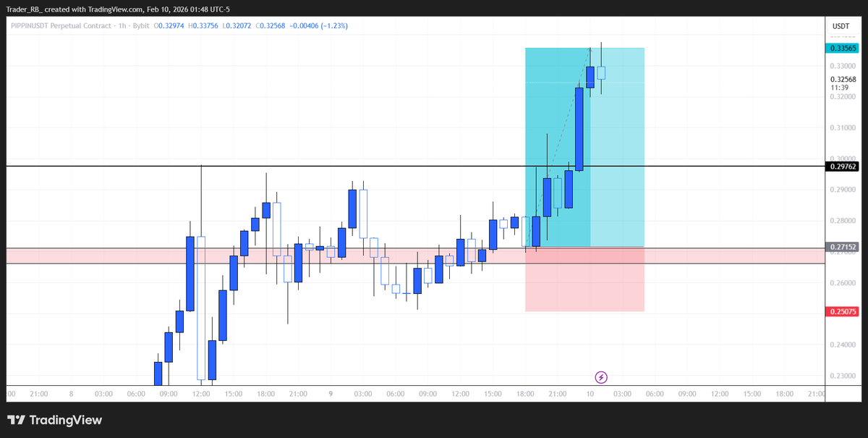The height and width of the screenshot is (438, 868).
Task: Click the 11:39 candle countdown
Action: (x=839, y=88)
